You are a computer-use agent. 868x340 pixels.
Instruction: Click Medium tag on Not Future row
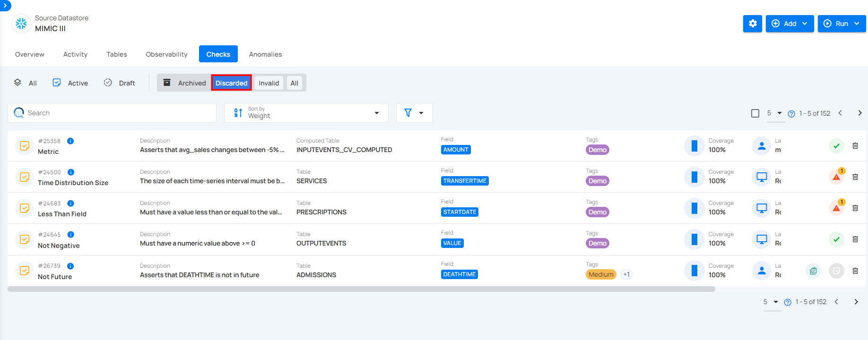601,274
